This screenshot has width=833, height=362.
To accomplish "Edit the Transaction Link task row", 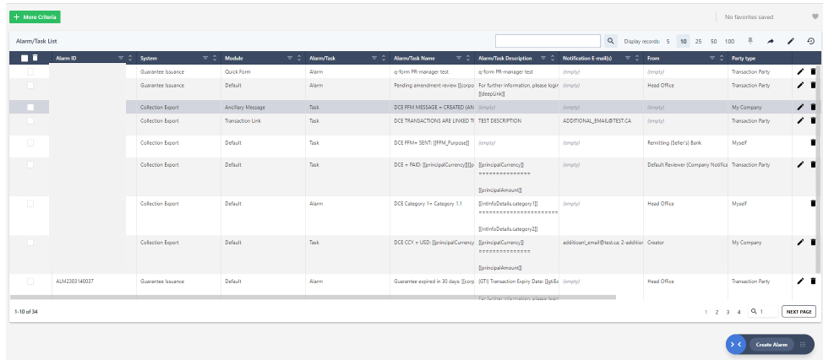I will (x=801, y=121).
